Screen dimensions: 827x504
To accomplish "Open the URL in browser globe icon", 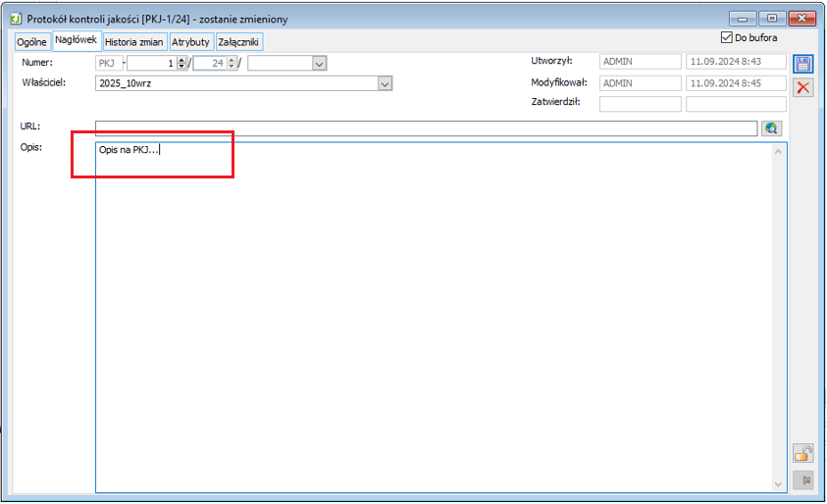I will pos(771,128).
